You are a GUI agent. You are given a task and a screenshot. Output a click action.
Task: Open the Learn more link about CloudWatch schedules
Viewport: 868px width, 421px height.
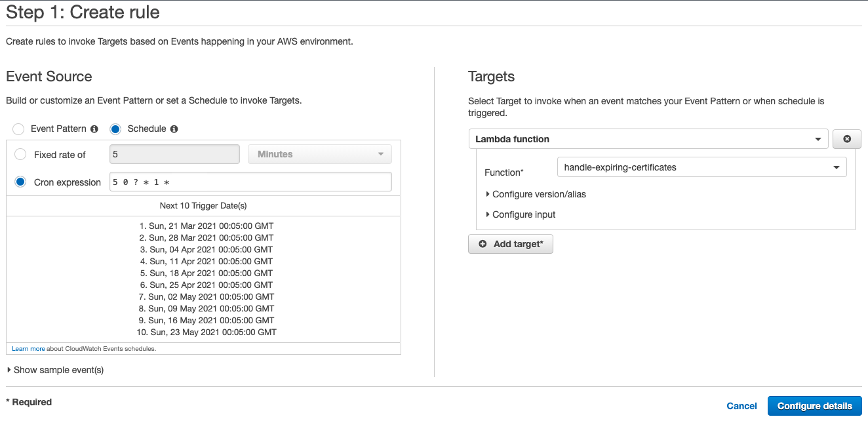tap(28, 349)
